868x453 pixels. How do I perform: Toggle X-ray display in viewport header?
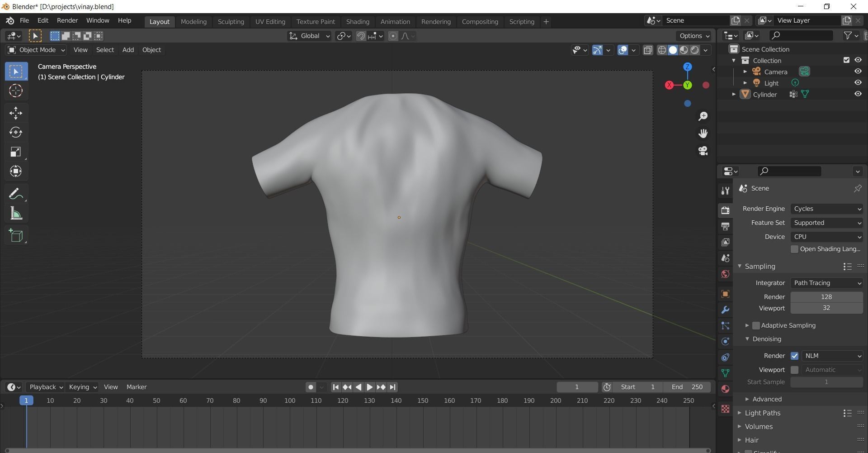point(648,50)
